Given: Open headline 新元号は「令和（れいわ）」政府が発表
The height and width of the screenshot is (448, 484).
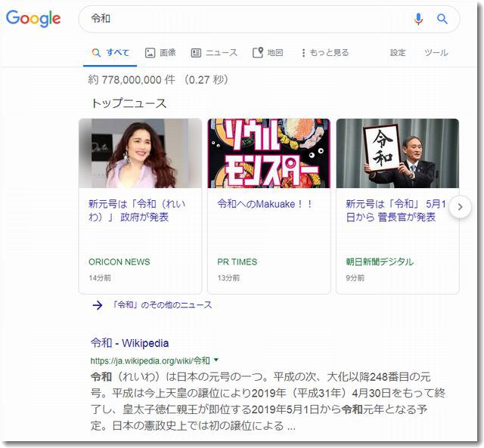Looking at the screenshot, I should (x=137, y=211).
